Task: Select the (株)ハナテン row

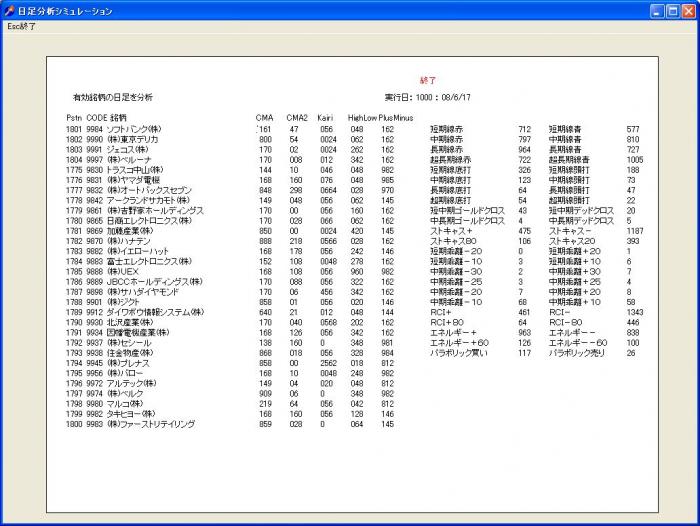Action: tap(230, 241)
